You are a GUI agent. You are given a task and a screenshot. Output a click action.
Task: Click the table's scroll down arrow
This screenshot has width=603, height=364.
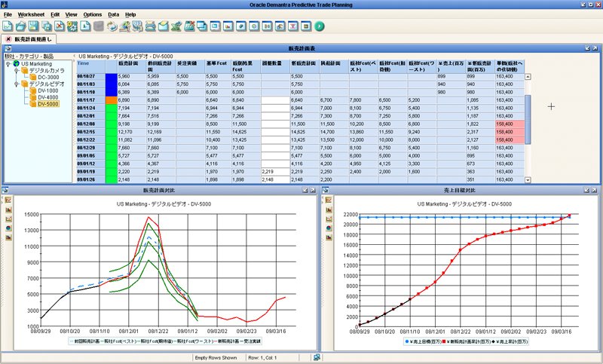tap(528, 179)
